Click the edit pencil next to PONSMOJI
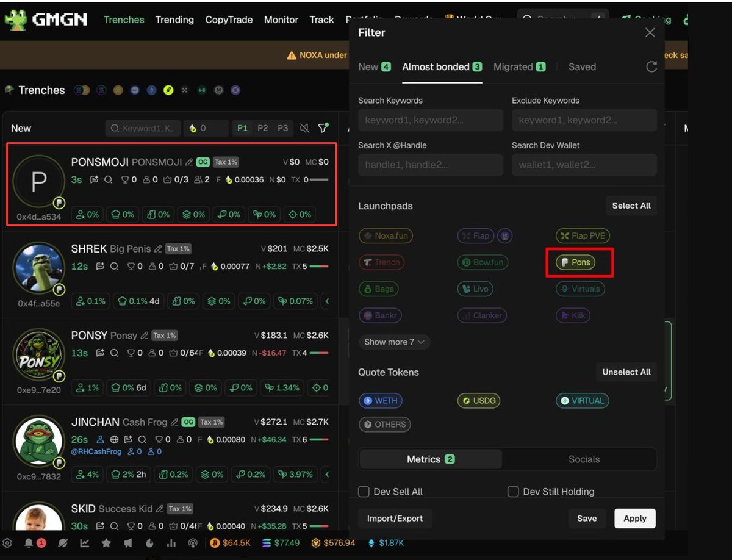 coord(189,162)
